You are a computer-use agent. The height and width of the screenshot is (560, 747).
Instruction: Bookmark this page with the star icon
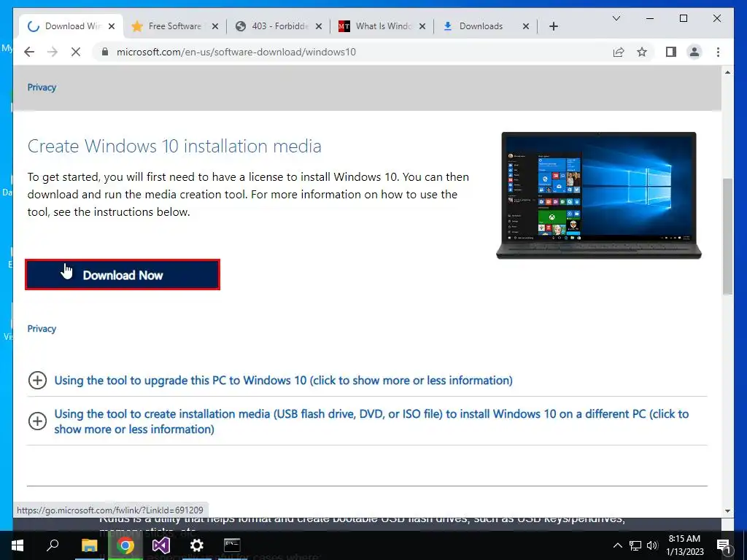tap(642, 52)
